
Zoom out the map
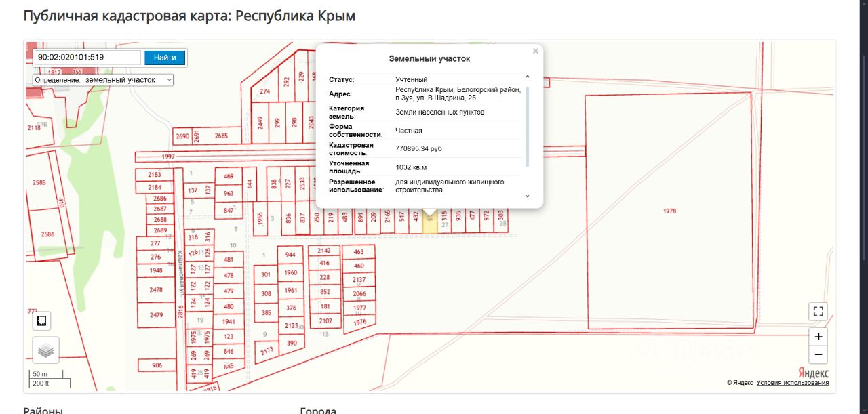coord(818,354)
